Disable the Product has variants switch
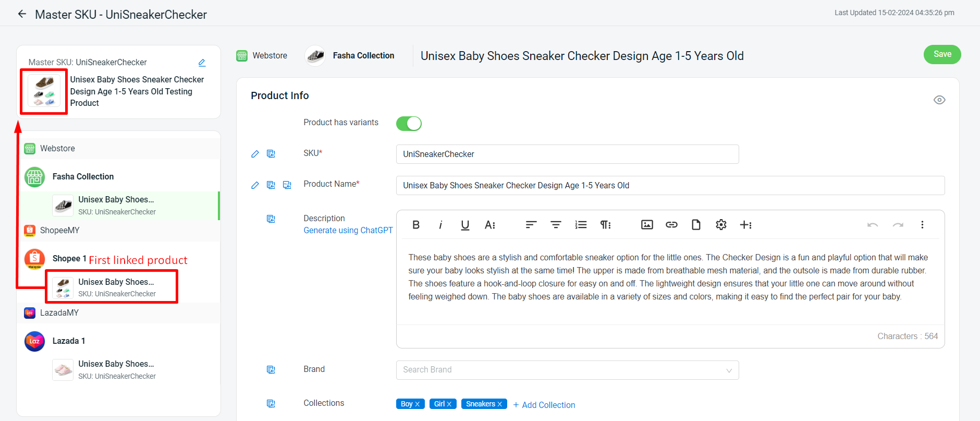 [409, 124]
